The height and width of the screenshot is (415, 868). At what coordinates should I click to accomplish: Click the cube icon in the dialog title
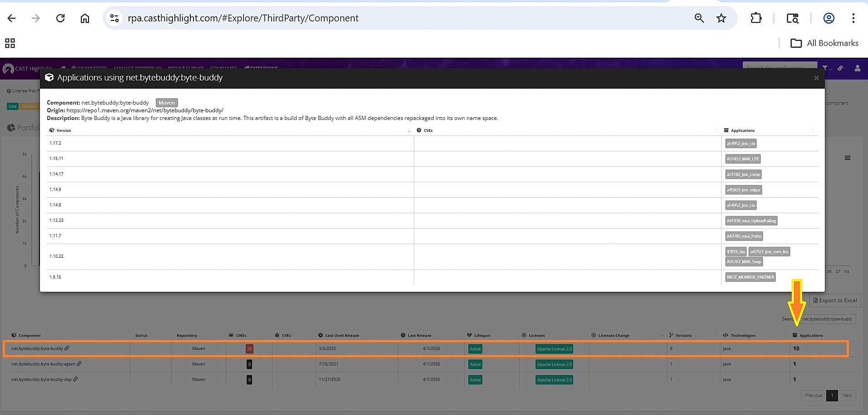49,78
